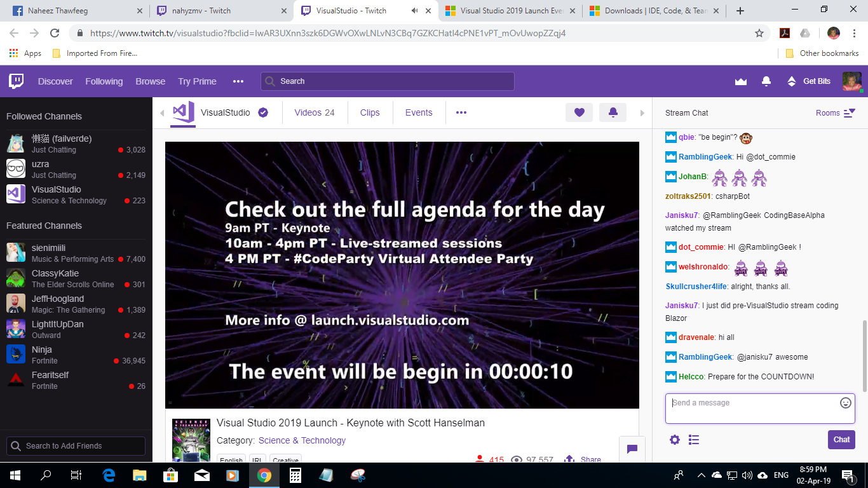
Task: Send message with the Chat button
Action: tap(841, 440)
